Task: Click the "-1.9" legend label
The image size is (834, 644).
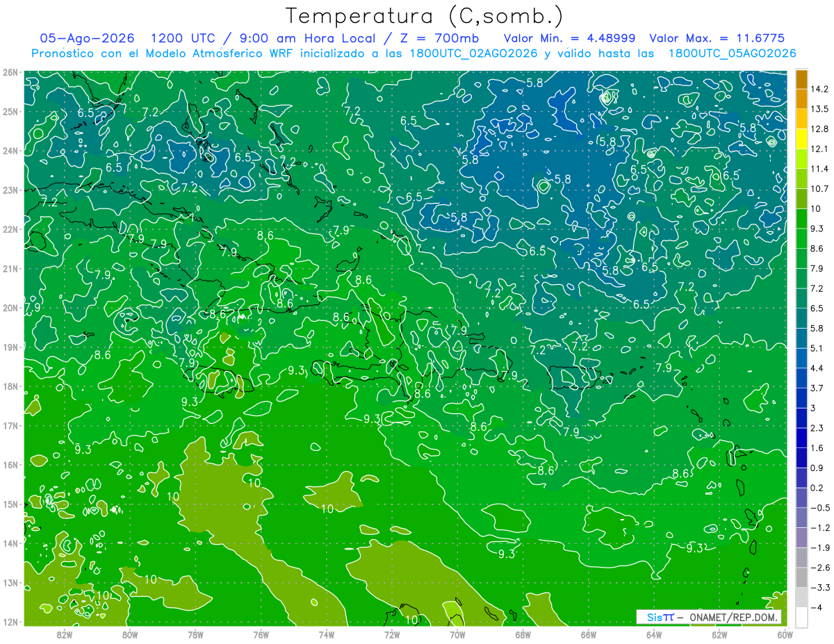Action: click(819, 547)
